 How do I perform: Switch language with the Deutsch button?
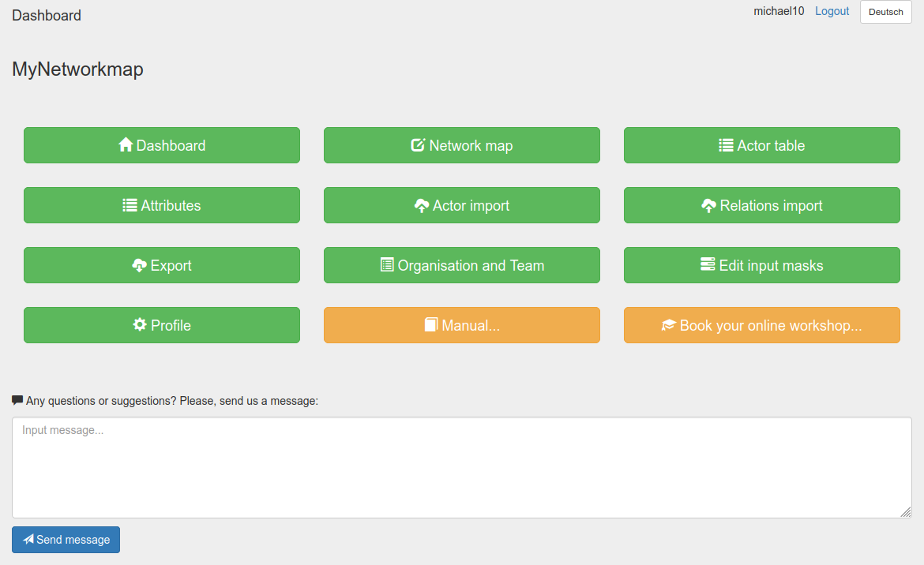pos(885,12)
